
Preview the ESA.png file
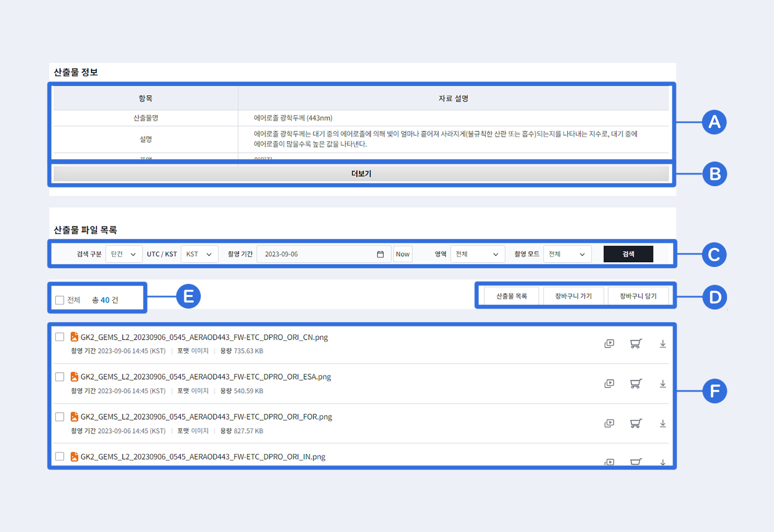[x=609, y=384]
